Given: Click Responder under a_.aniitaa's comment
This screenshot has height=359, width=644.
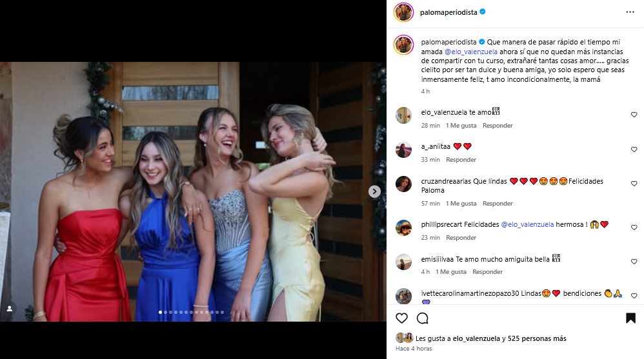Looking at the screenshot, I should click(461, 160).
